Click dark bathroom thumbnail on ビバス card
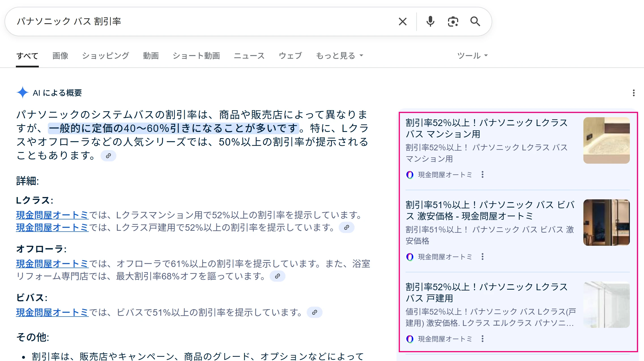 (x=607, y=223)
